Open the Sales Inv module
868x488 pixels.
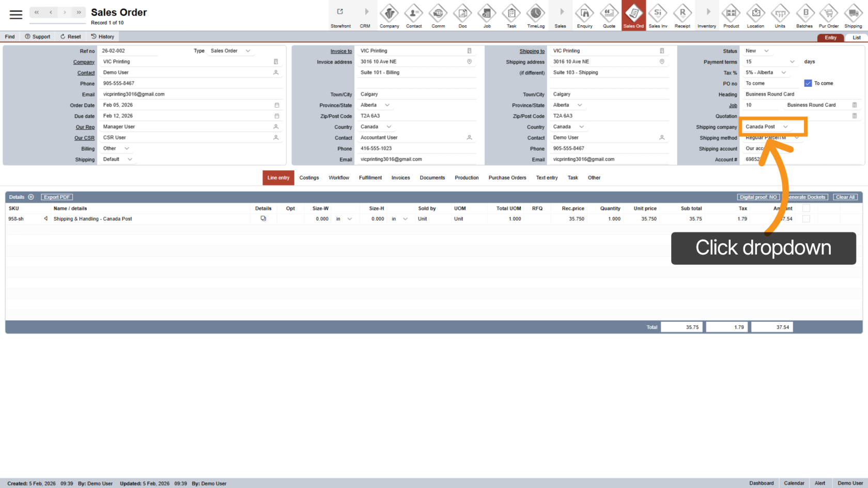click(658, 15)
